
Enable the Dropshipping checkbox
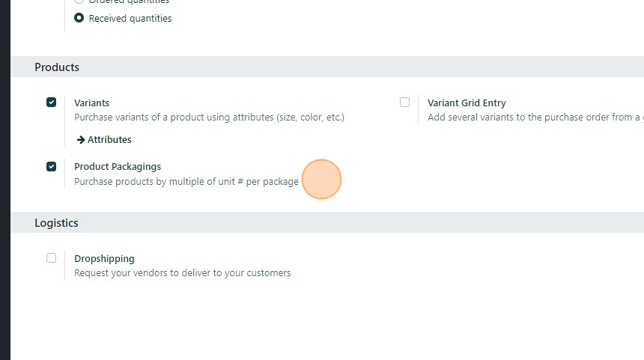[x=51, y=258]
